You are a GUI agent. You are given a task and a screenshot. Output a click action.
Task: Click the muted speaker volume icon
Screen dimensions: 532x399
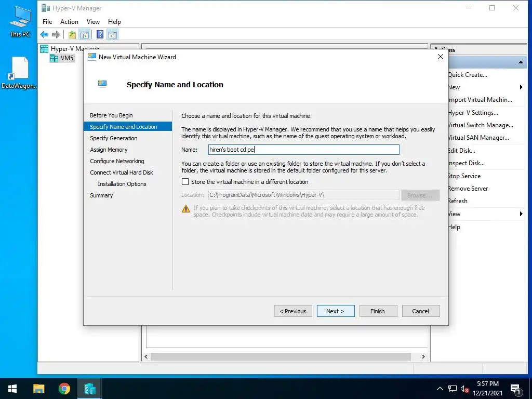click(465, 389)
